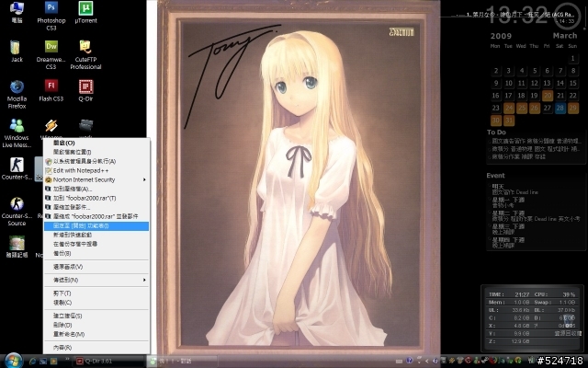This screenshot has height=368, width=588.
Task: Click the scrolling song title at top right
Action: point(520,15)
